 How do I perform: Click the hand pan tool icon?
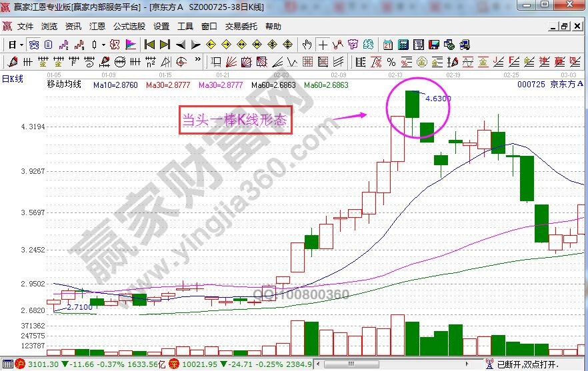307,45
